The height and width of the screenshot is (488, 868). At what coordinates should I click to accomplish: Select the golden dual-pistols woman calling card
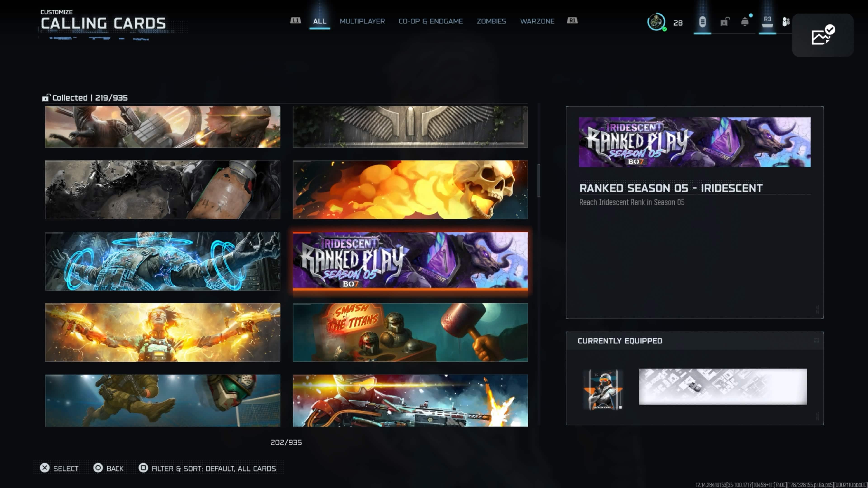click(x=163, y=332)
